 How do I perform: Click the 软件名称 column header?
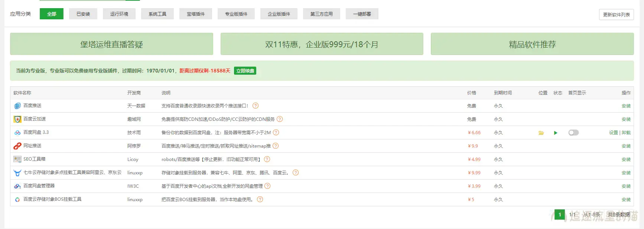pos(22,93)
